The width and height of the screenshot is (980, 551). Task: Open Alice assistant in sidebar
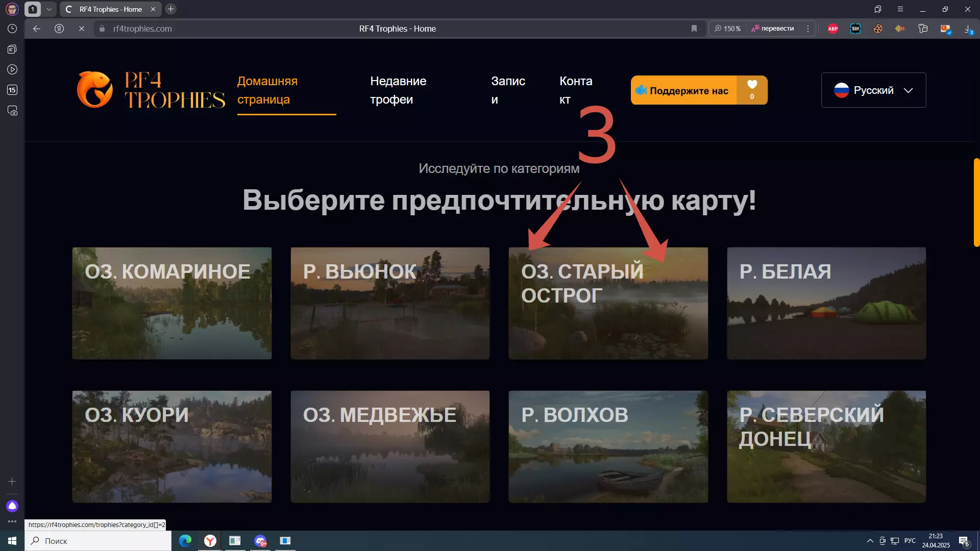12,506
